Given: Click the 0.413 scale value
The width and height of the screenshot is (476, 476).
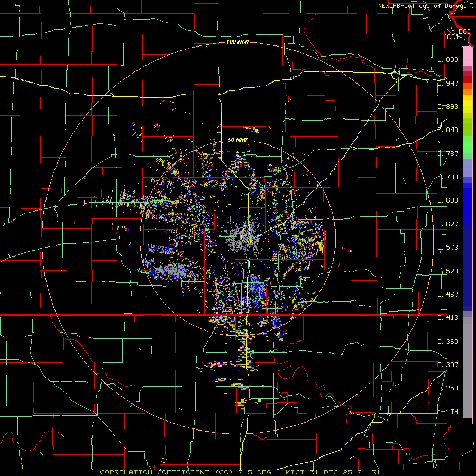Looking at the screenshot, I should pos(448,318).
